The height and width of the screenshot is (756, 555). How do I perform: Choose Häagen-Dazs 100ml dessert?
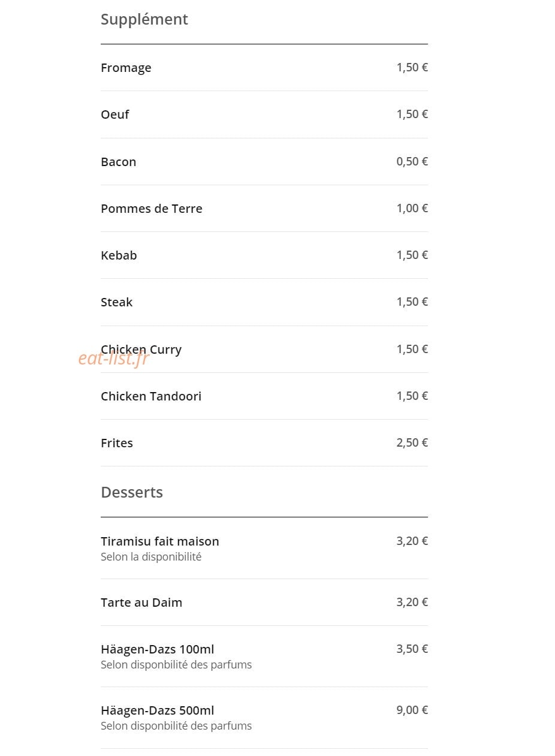(264, 656)
